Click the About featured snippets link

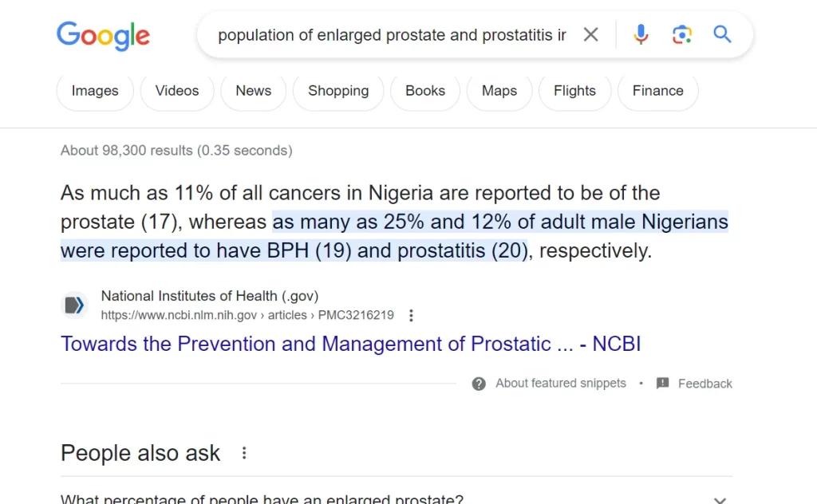point(560,384)
